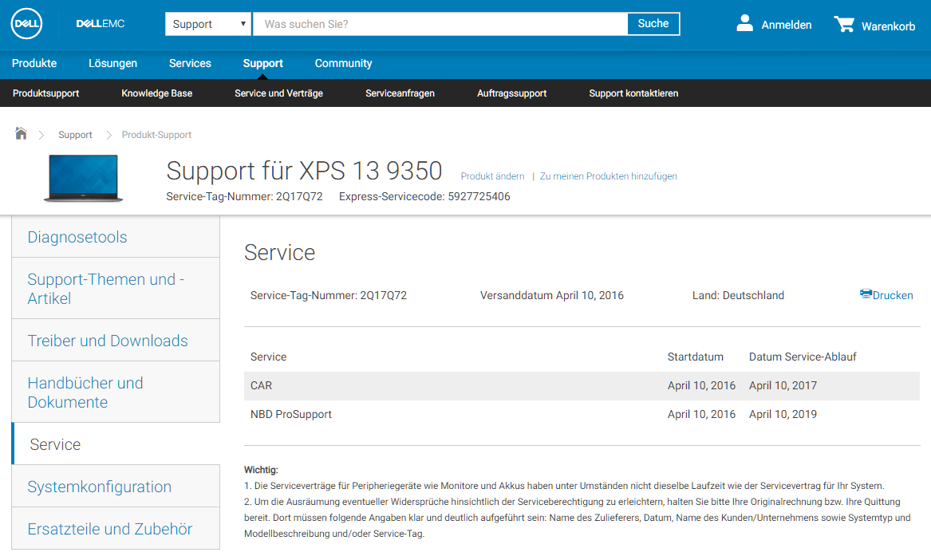The width and height of the screenshot is (931, 560).
Task: Open the Produkte menu
Action: (34, 63)
